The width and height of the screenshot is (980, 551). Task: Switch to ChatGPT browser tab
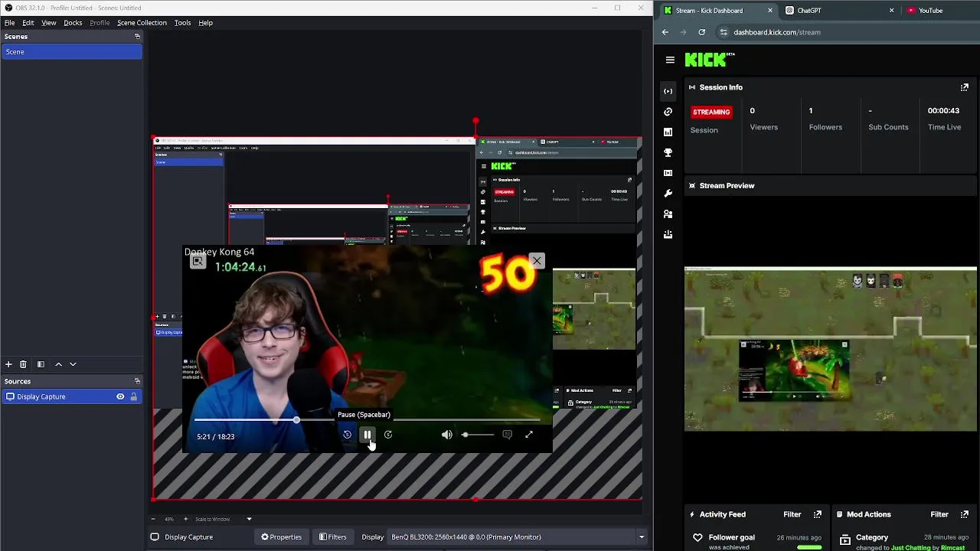pos(838,11)
